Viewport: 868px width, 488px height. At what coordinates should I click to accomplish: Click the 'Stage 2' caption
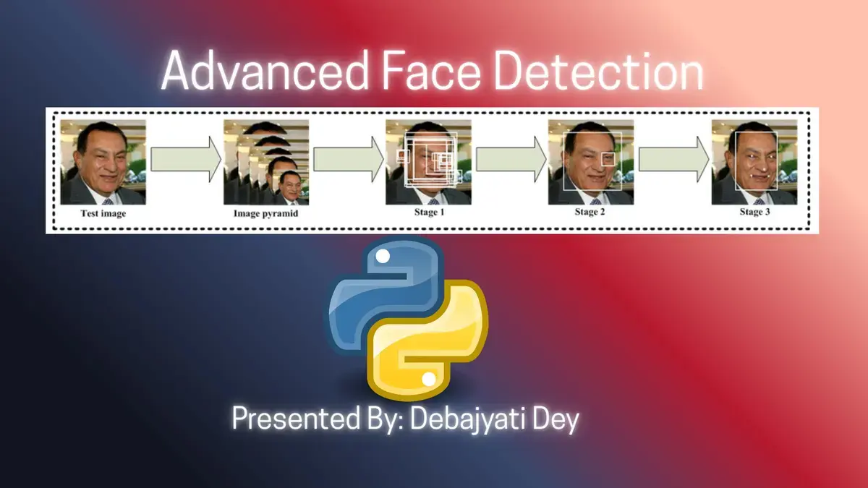click(591, 213)
